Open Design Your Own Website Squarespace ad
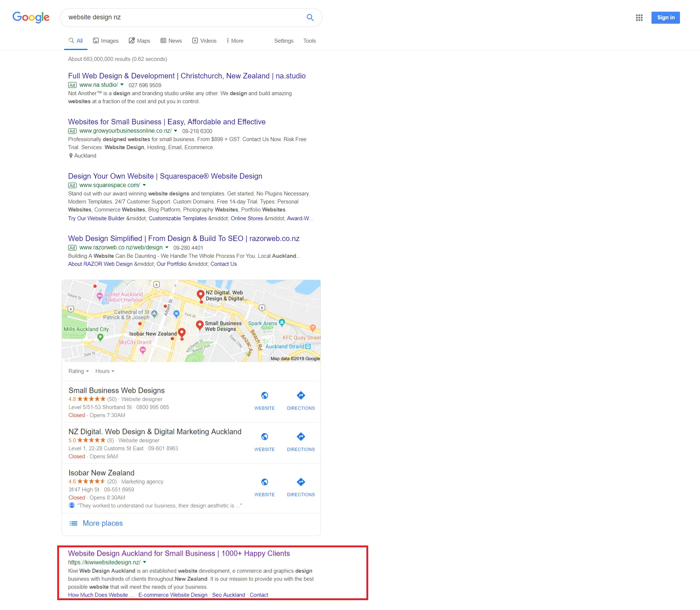The width and height of the screenshot is (700, 610). 165,176
